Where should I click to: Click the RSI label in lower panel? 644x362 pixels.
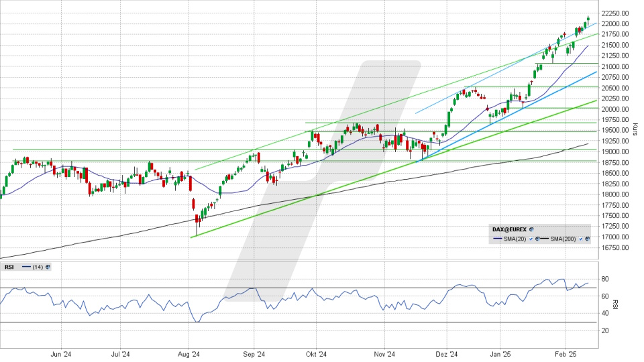(9, 267)
